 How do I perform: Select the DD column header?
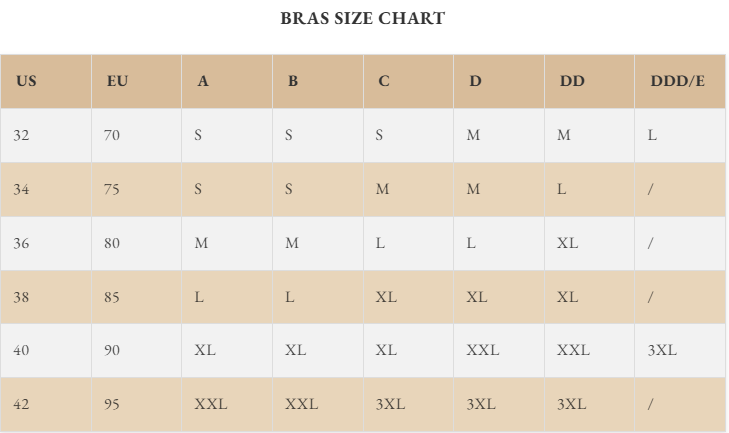coord(572,81)
